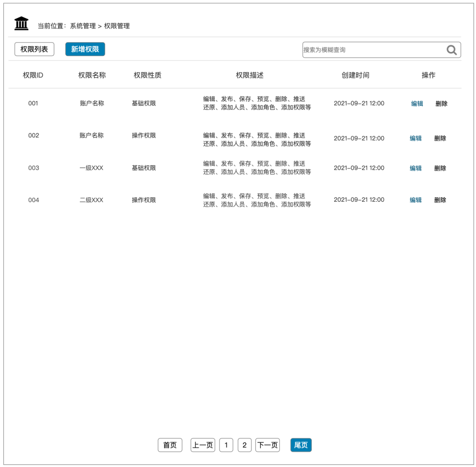The width and height of the screenshot is (476, 467).
Task: Click the 权限描述 column header
Action: point(250,75)
